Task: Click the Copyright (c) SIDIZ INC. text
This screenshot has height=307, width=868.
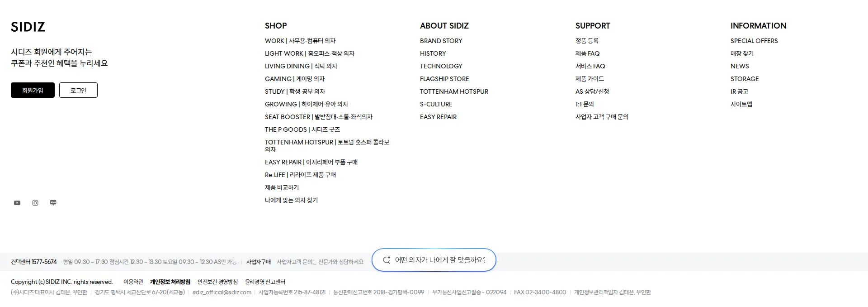Action: coord(62,282)
